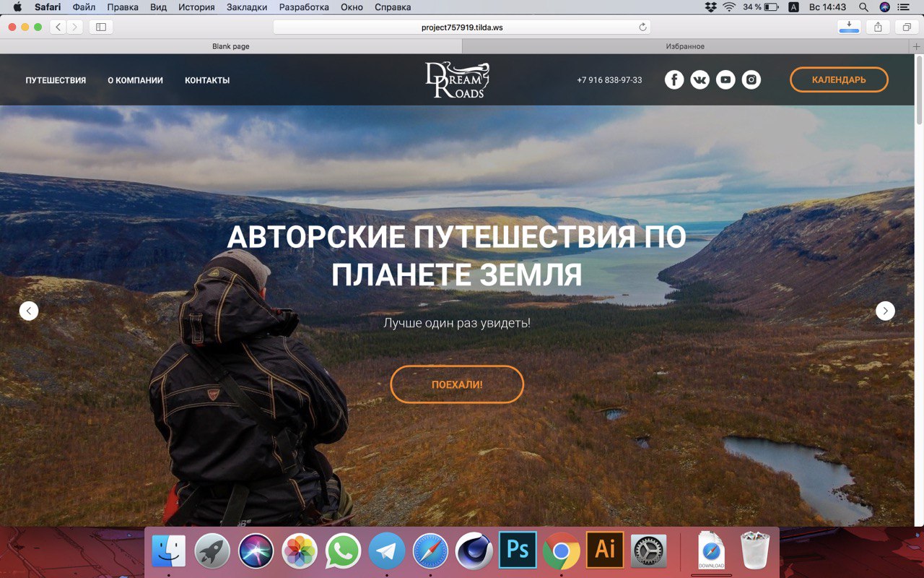Open Photos app in the Dock
Screen dimensions: 924x578
tap(300, 551)
